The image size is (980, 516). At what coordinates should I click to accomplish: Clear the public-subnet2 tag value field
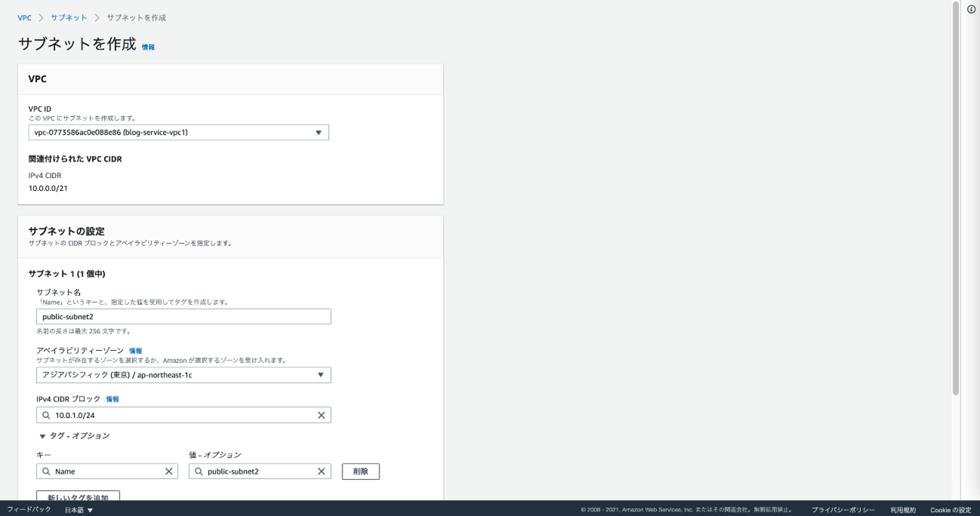(321, 471)
